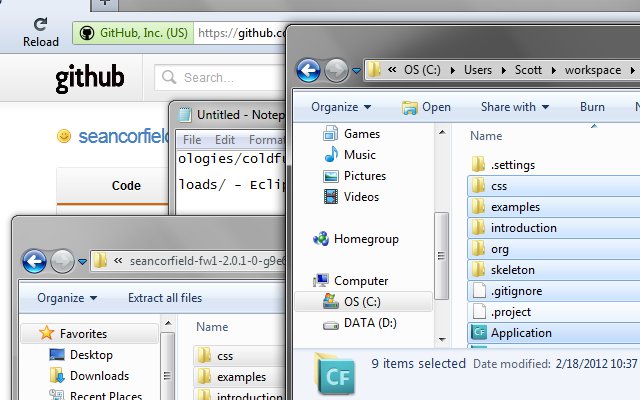Select the introduction folder in workspace window
The width and height of the screenshot is (640, 400).
coord(553,228)
